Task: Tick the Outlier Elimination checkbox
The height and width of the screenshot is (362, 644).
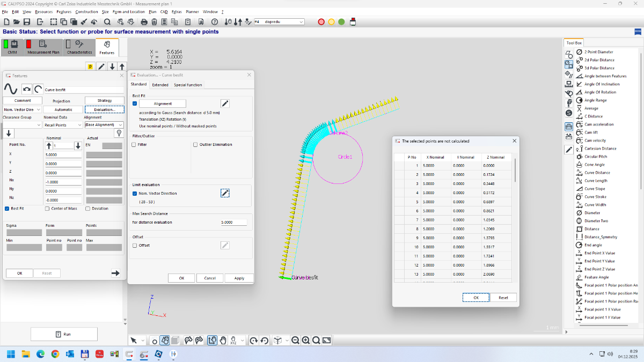Action: click(195, 145)
